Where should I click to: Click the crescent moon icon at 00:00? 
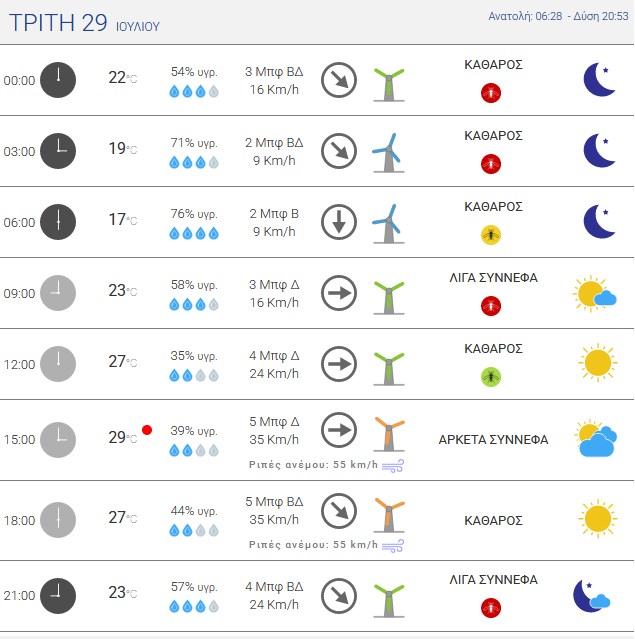pos(599,79)
